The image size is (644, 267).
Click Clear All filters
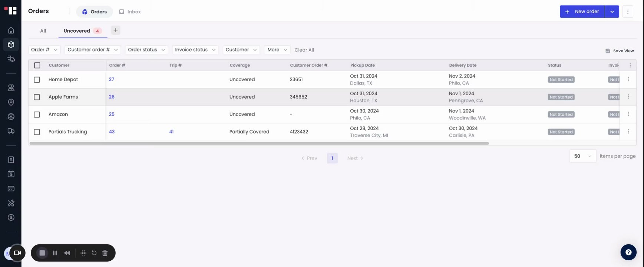pos(304,50)
